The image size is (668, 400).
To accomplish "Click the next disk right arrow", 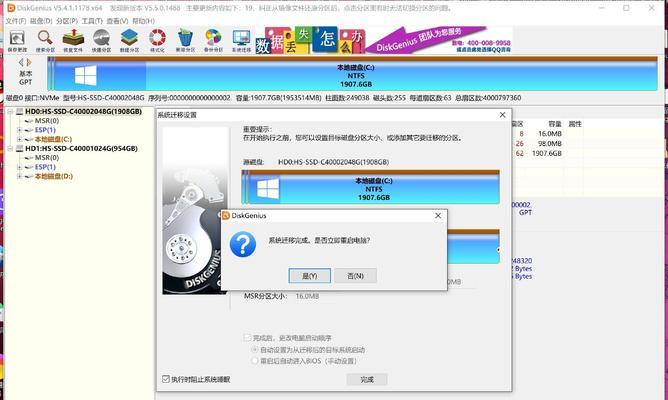I will click(29, 63).
